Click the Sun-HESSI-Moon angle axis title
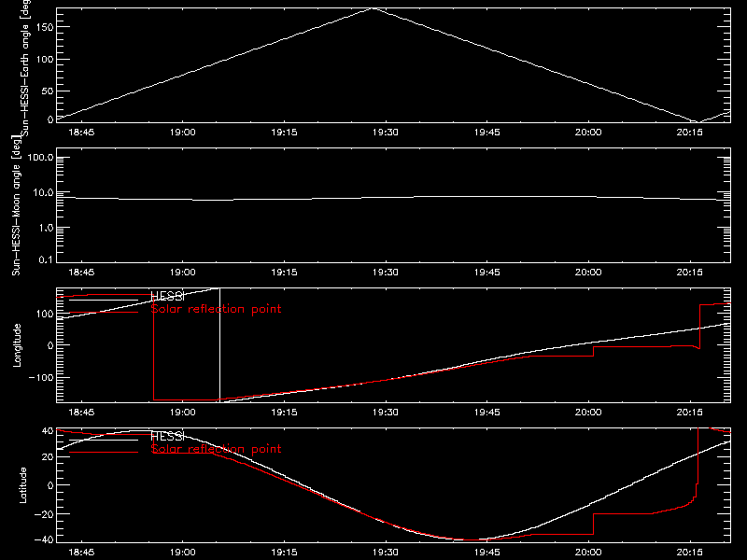This screenshot has height=560, width=747. coord(16,205)
